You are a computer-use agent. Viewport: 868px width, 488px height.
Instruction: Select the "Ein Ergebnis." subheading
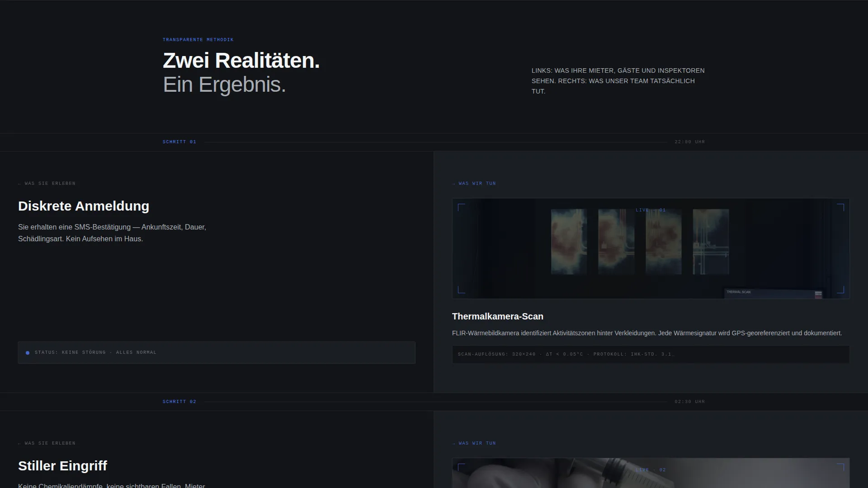pyautogui.click(x=224, y=84)
